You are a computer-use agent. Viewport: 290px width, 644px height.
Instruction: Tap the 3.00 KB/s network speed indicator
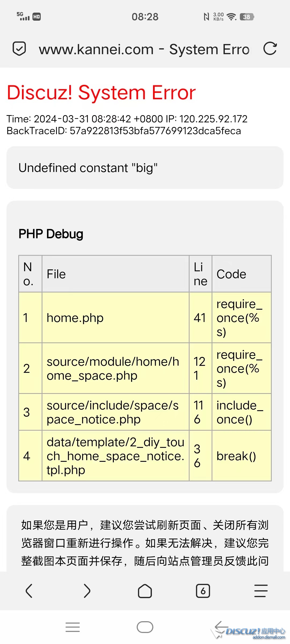(219, 17)
